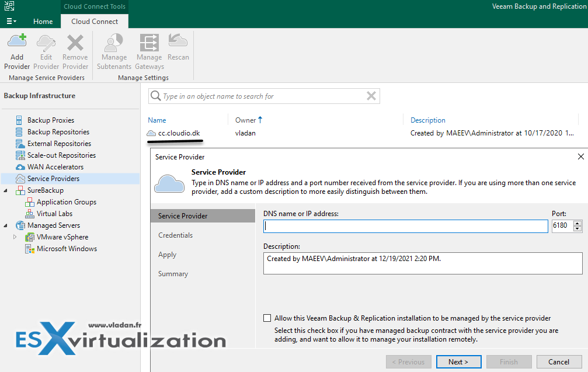
Task: Sort providers by the Owner column
Action: 246,120
